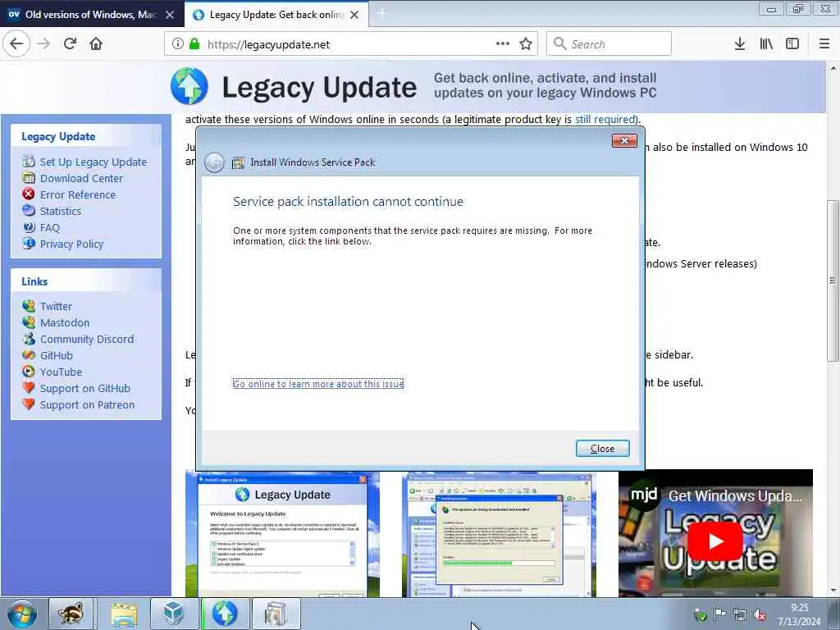Screen dimensions: 840x630
Task: Open the raccoon app in the taskbar
Action: [71, 614]
